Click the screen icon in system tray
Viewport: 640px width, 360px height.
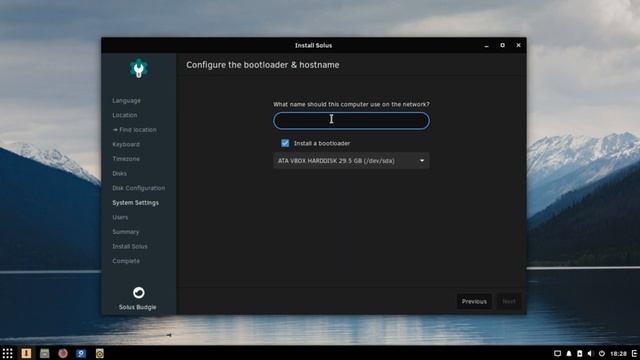click(x=557, y=353)
